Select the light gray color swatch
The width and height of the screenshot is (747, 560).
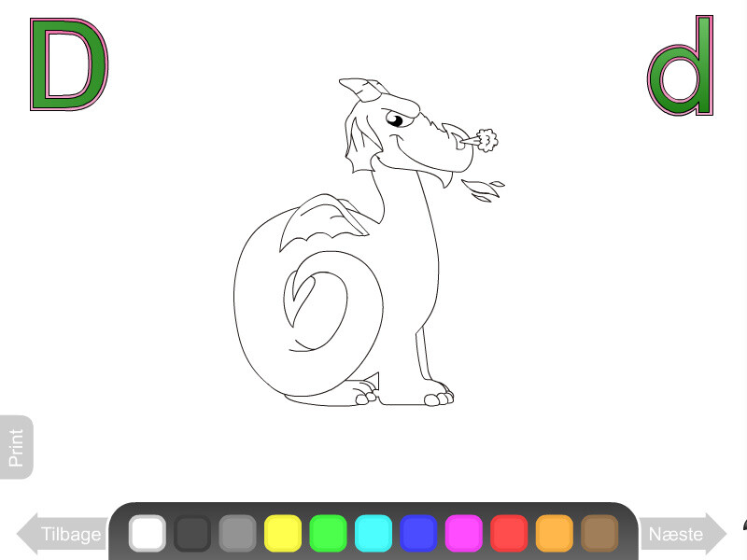click(238, 533)
